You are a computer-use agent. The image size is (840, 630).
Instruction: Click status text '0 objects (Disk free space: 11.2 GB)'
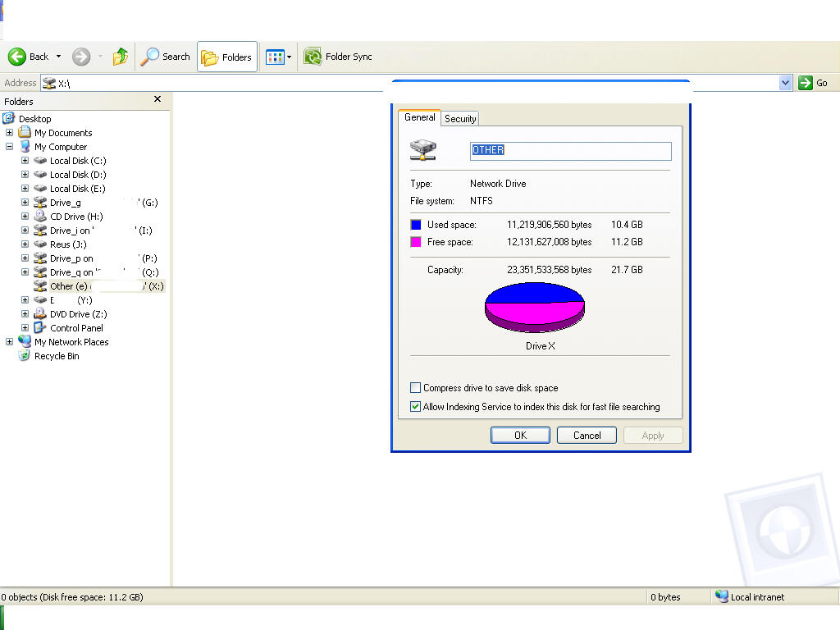[x=72, y=597]
